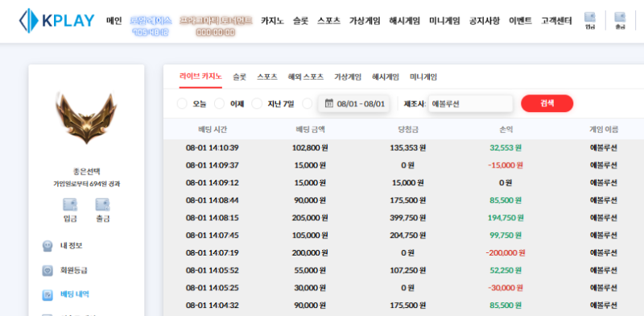Viewport: 644px width, 316px height.
Task: Select the 지난 7일 radio button
Action: (257, 104)
